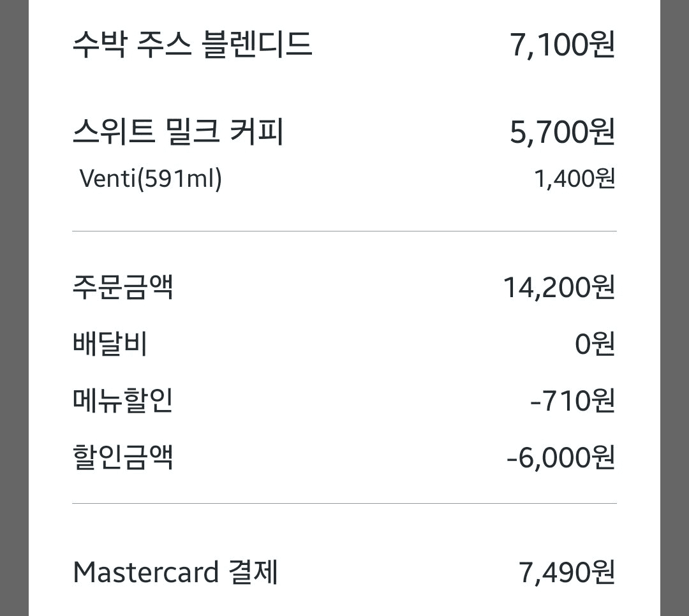
Task: Select the 스위트 밀크 커피 item name
Action: point(178,131)
